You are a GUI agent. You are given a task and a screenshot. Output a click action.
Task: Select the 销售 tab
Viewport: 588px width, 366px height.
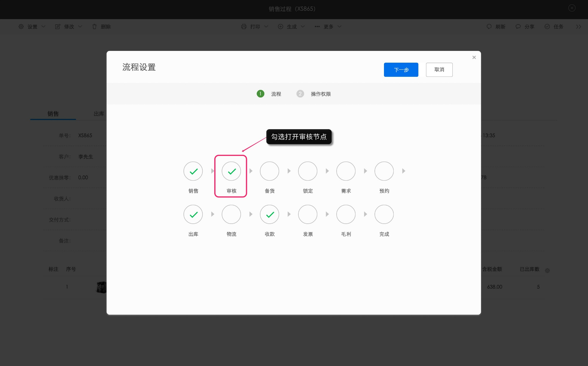[x=53, y=114]
